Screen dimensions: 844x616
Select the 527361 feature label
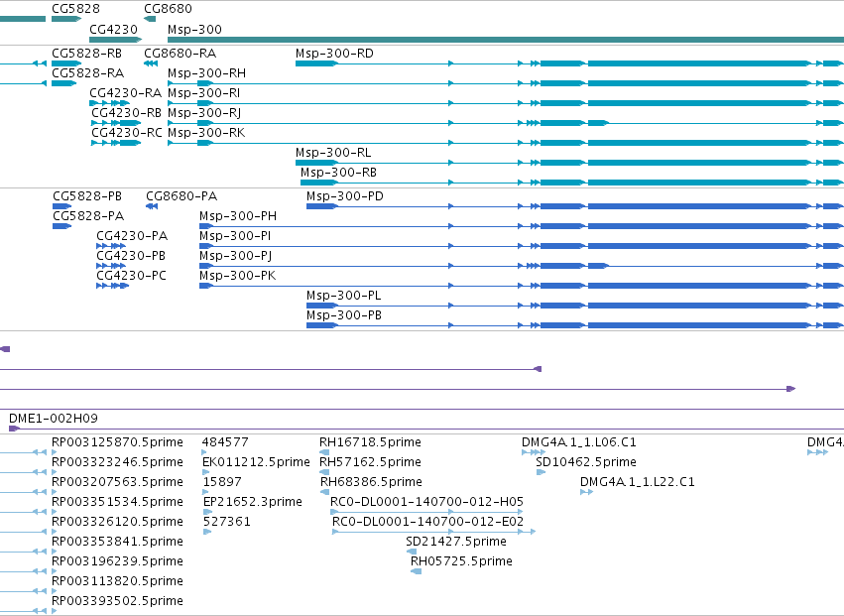(x=226, y=523)
